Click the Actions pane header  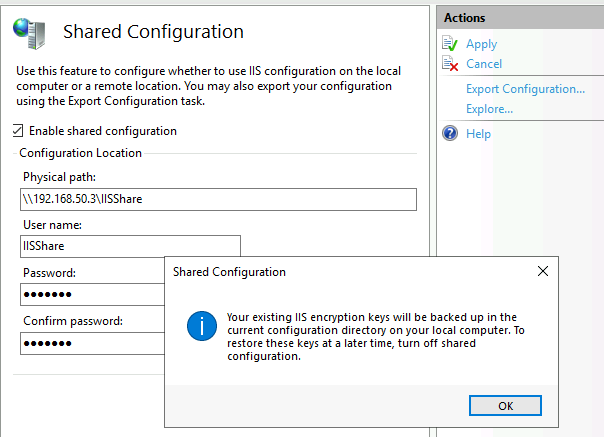(520, 18)
